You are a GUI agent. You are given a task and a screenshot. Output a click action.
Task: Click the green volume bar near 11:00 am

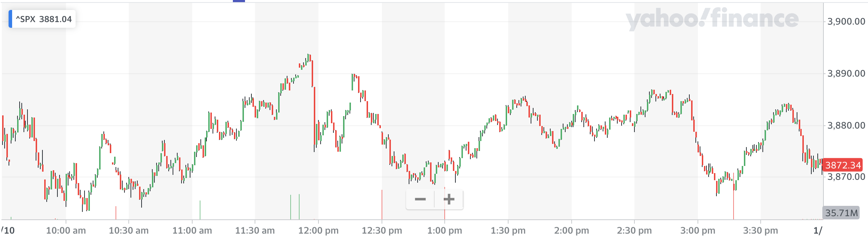point(200,210)
